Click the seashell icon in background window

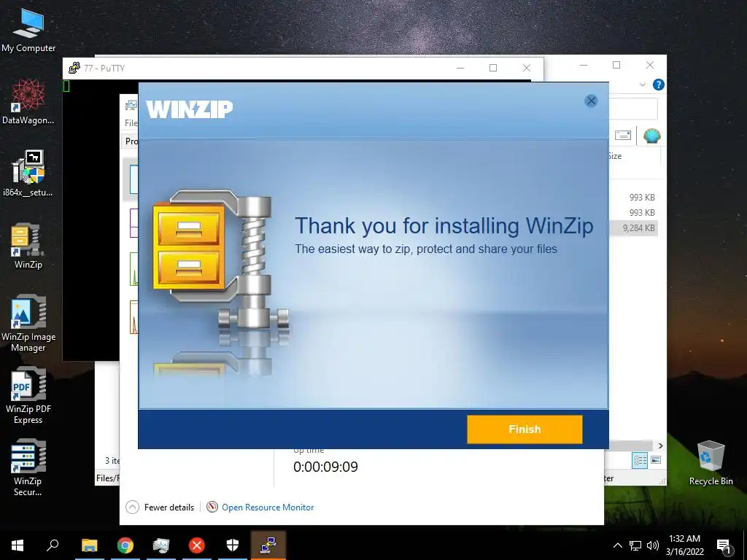651,136
